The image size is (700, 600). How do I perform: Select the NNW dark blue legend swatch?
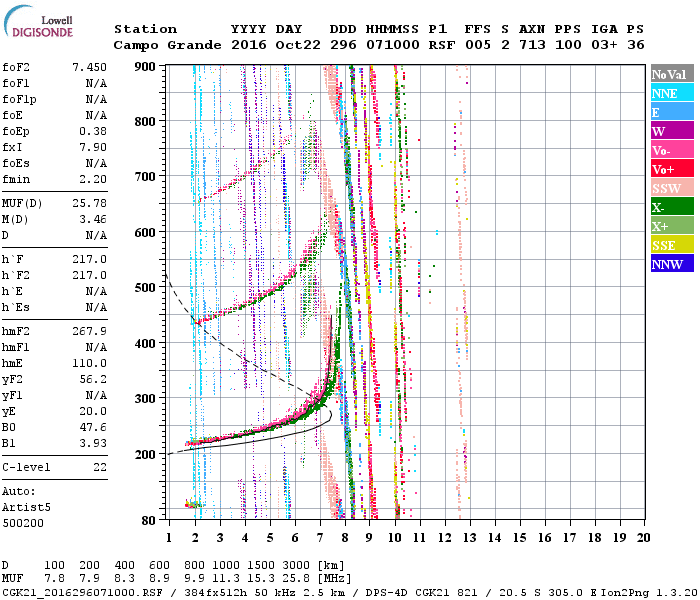[x=672, y=263]
